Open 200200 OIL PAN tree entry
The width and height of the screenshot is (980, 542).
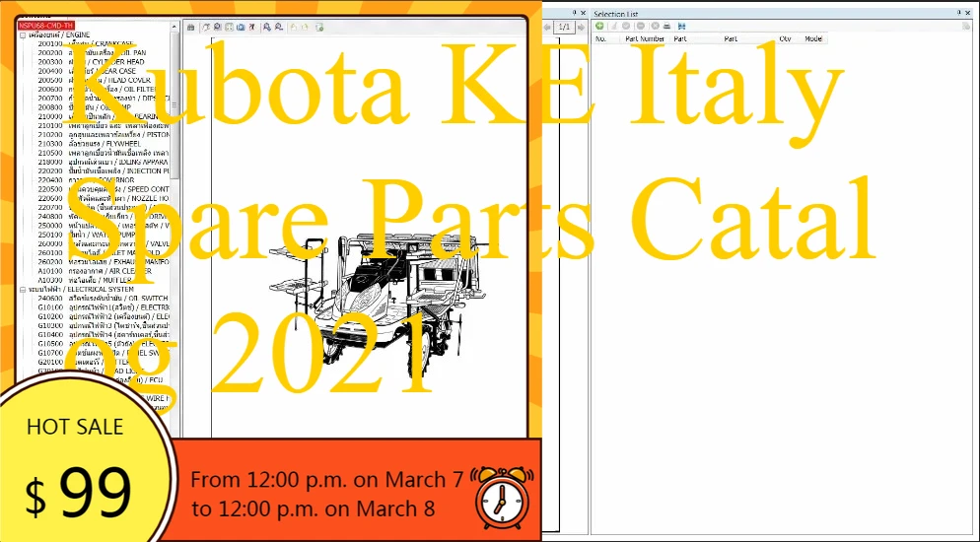pyautogui.click(x=92, y=53)
